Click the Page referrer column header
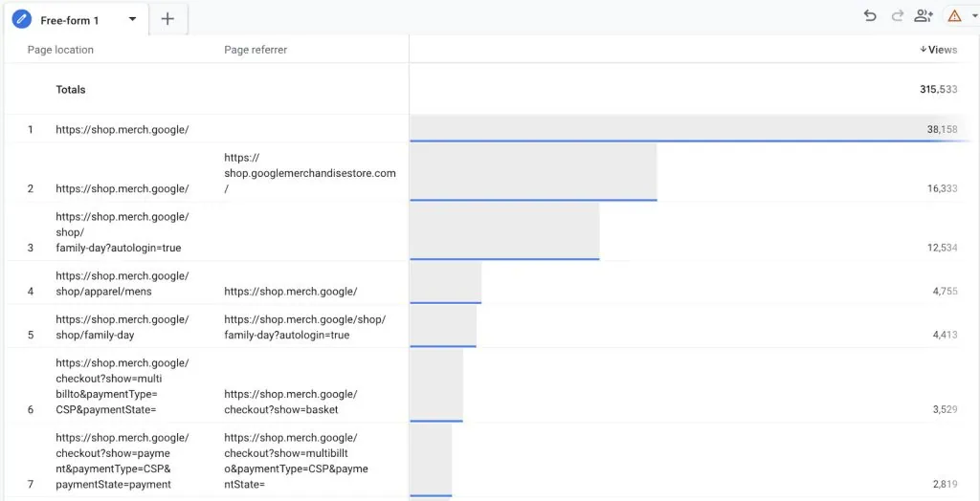The width and height of the screenshot is (980, 501). (256, 50)
